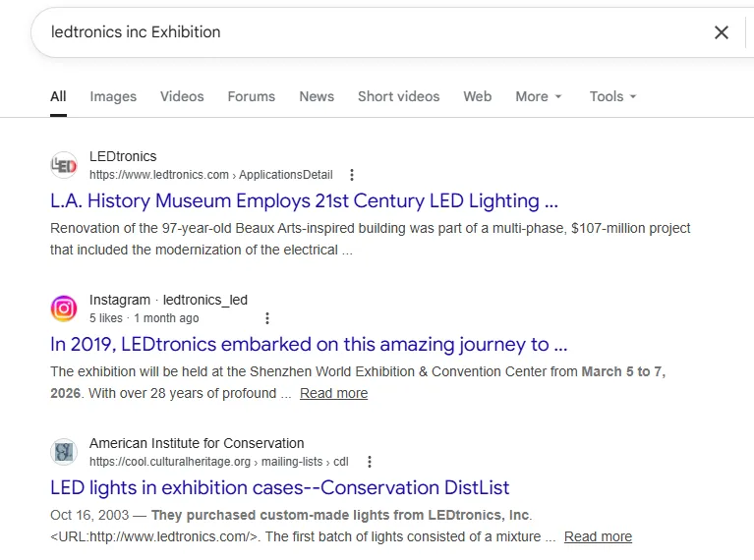Image resolution: width=754 pixels, height=560 pixels.
Task: Open the L.A. History Museum LED Lighting result
Action: tap(304, 201)
